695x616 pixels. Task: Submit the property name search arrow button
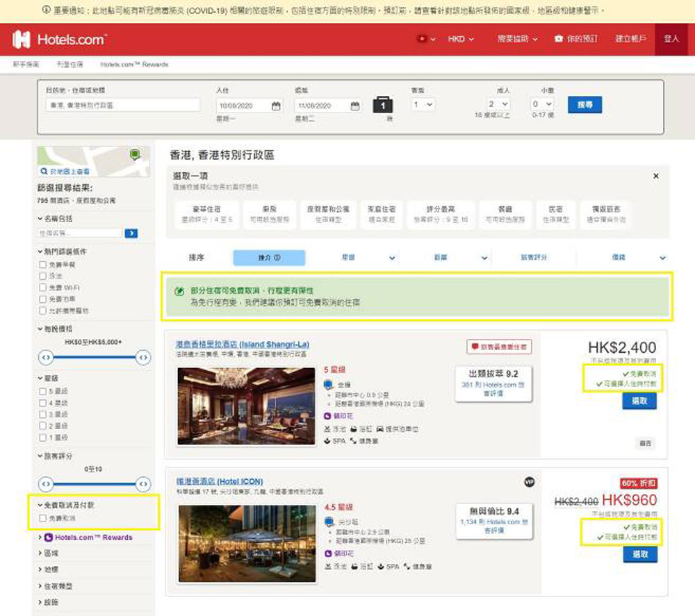click(131, 233)
